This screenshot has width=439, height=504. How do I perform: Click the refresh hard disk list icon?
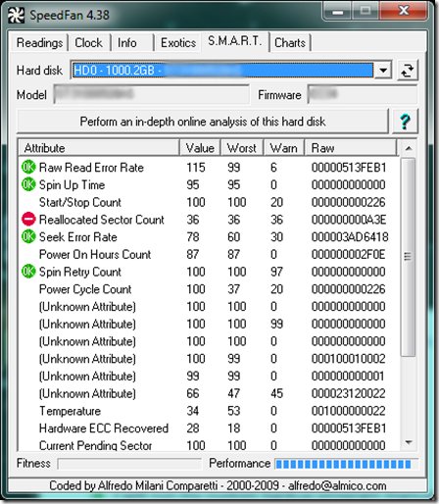(x=408, y=71)
